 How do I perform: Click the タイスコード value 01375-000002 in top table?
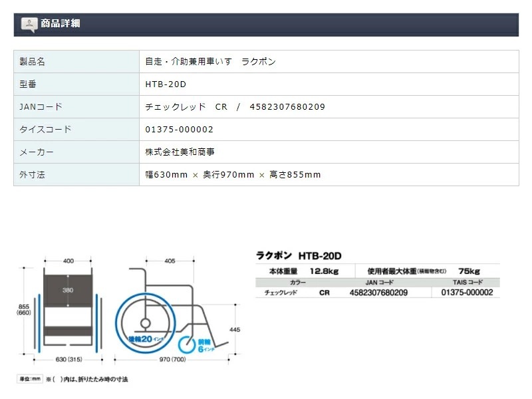[x=179, y=130]
